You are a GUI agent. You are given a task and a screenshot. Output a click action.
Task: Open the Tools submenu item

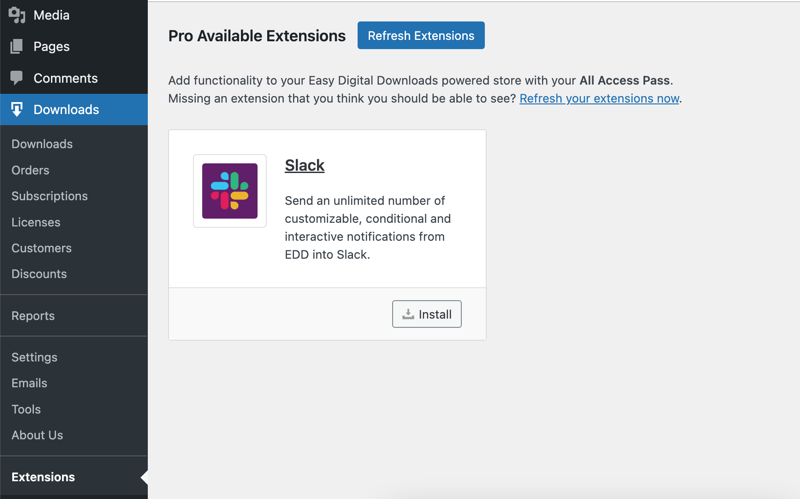(x=26, y=409)
